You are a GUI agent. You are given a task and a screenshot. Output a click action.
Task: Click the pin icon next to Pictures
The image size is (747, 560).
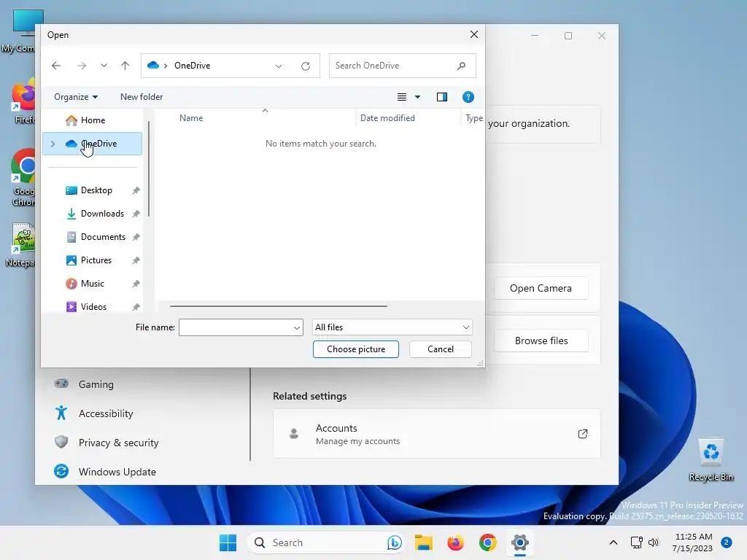[136, 260]
